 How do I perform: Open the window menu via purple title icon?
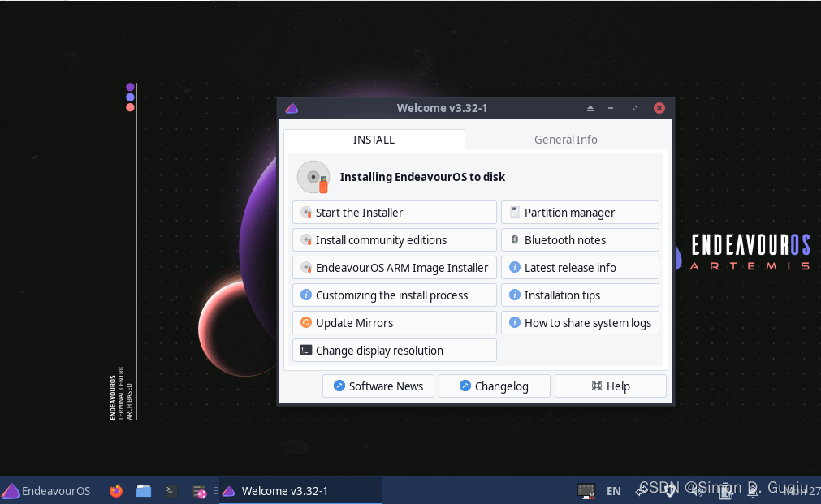point(292,108)
